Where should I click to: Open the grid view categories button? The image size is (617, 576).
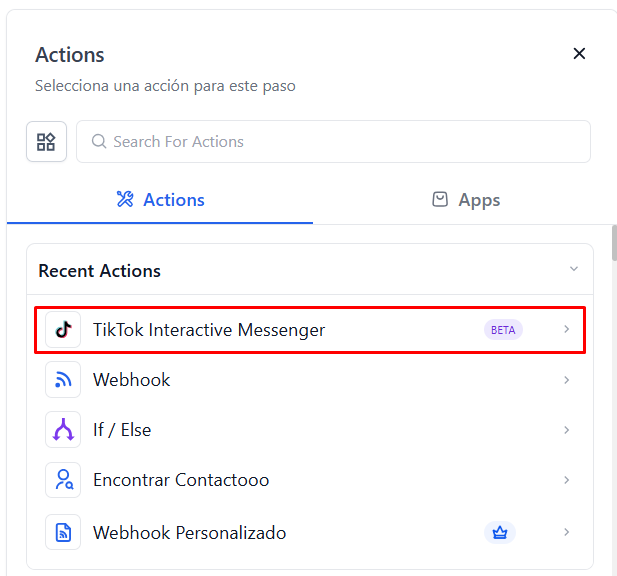click(46, 142)
